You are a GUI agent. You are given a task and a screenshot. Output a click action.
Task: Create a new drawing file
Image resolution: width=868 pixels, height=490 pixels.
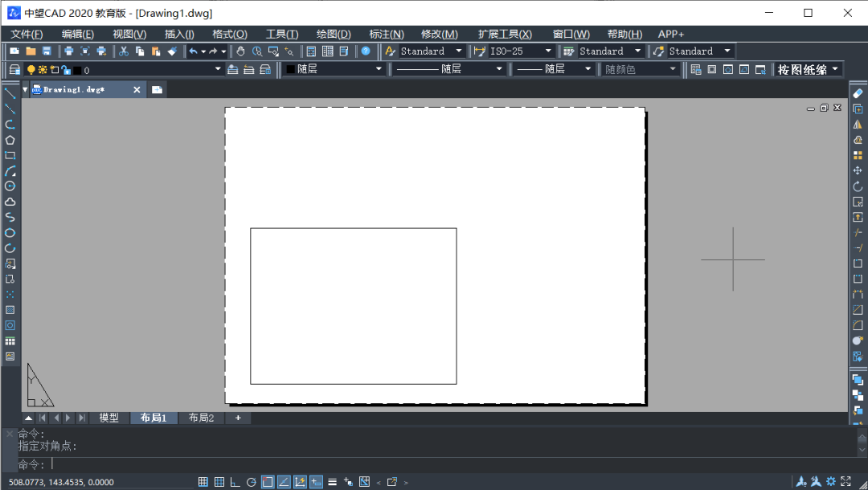point(14,51)
